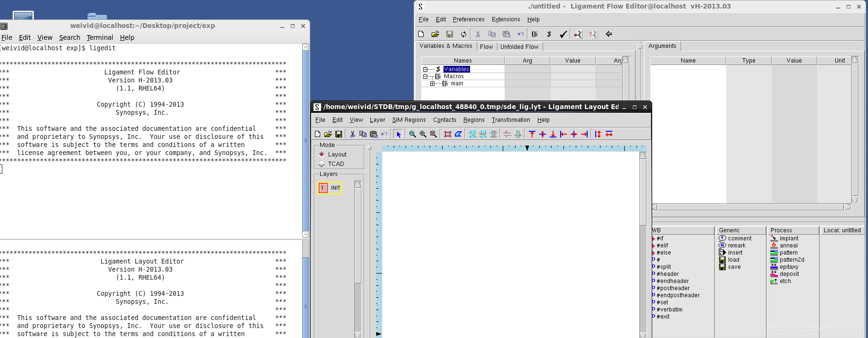Click Open folder icon in Flow Editor toolbar
The height and width of the screenshot is (338, 868).
pyautogui.click(x=435, y=34)
